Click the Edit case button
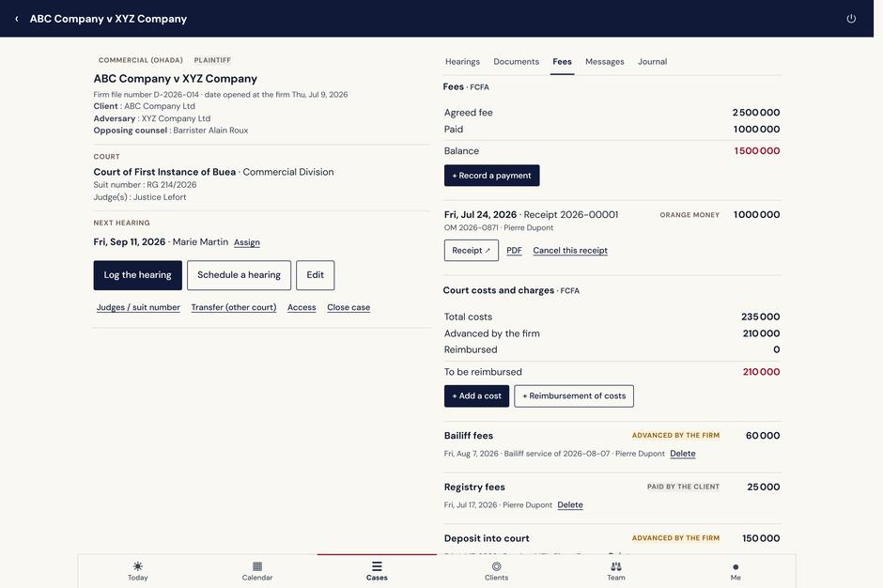 click(315, 275)
